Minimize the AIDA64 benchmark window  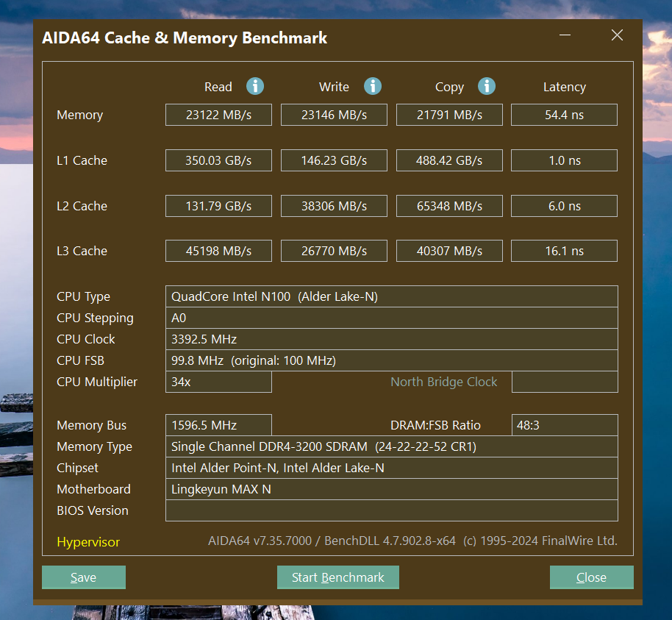click(565, 35)
